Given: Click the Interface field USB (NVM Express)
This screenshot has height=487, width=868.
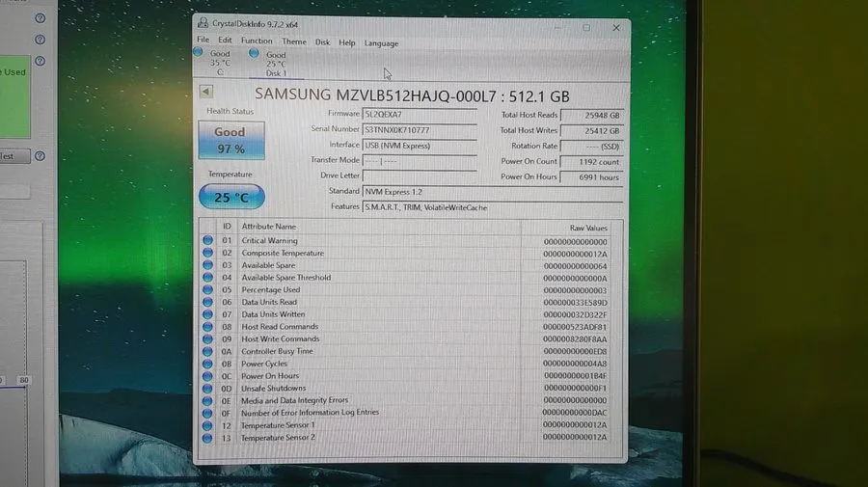Looking at the screenshot, I should tap(420, 146).
